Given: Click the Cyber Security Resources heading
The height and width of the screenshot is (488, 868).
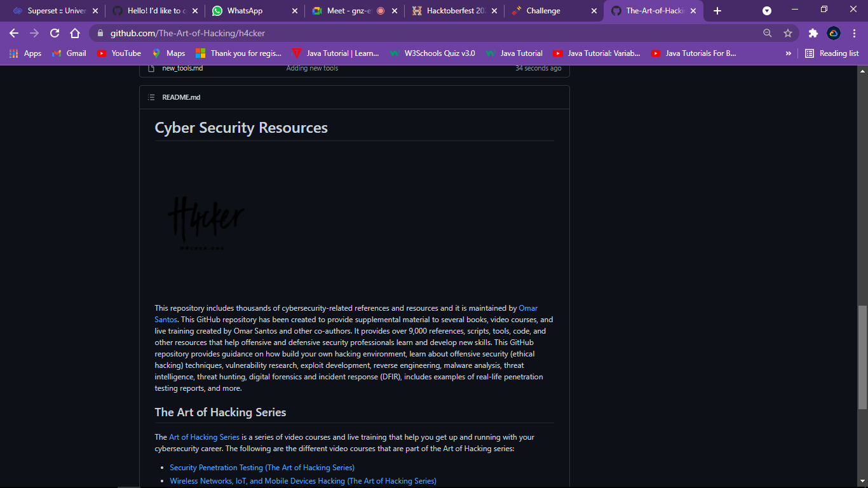Looking at the screenshot, I should [x=241, y=128].
